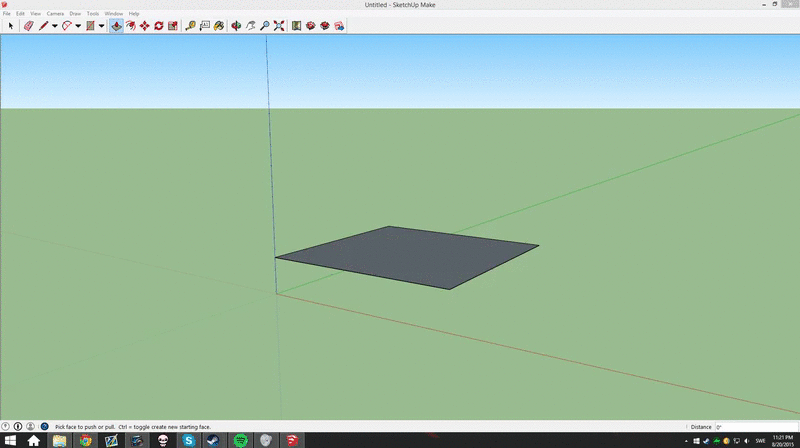
Task: Select the Pan hand tool
Action: click(x=251, y=26)
